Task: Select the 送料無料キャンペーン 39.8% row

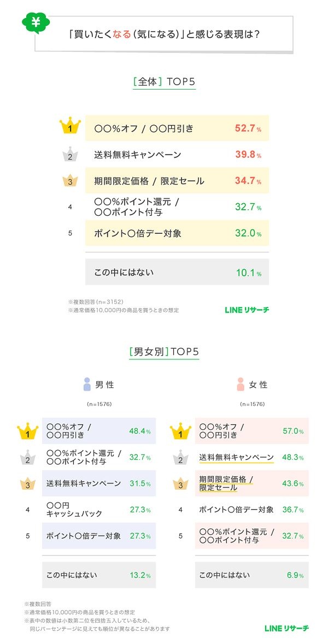Action: [177, 155]
